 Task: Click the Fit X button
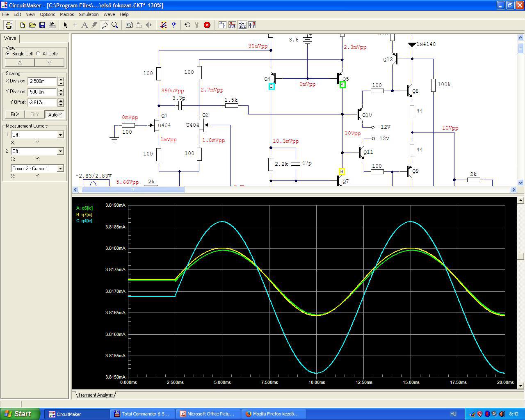(x=15, y=114)
